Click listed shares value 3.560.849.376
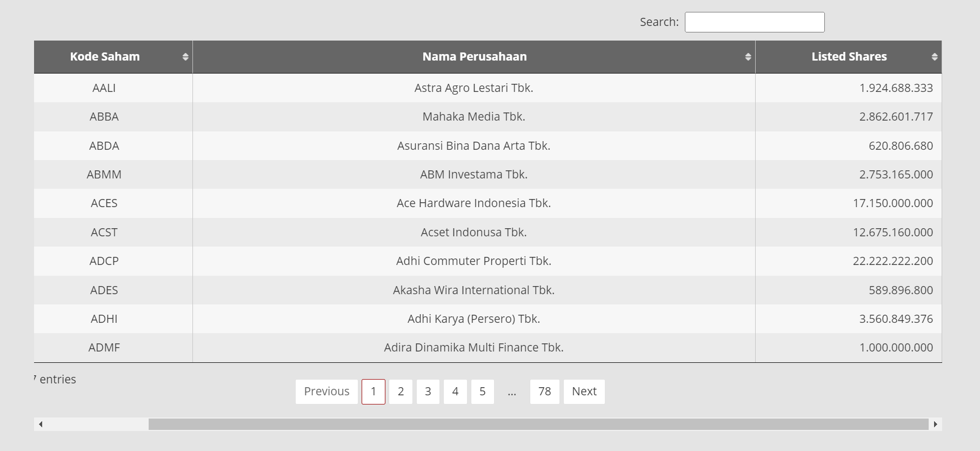This screenshot has width=980, height=451. [896, 319]
